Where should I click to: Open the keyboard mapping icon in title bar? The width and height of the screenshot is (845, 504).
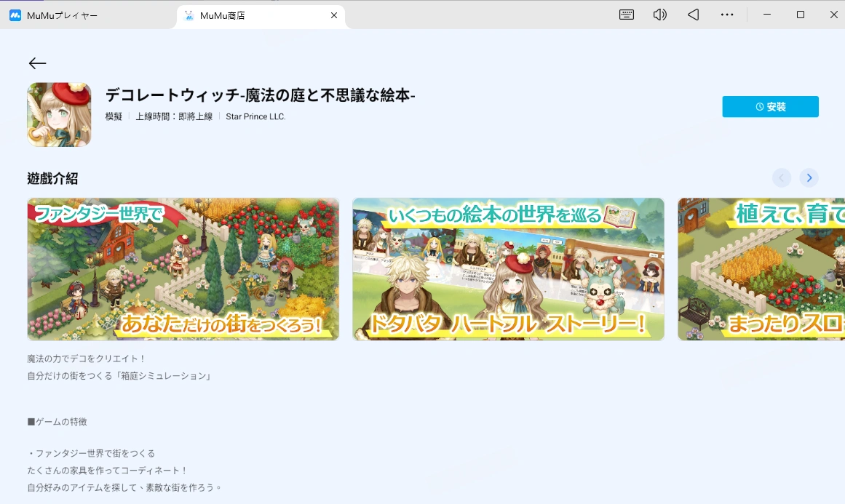coord(626,15)
